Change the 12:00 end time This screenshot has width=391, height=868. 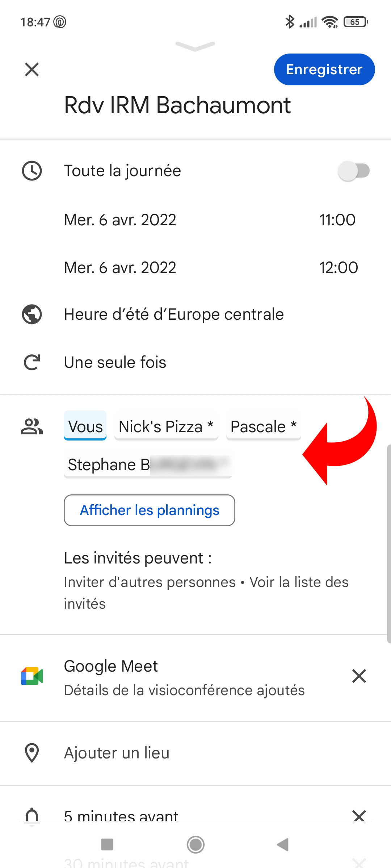pyautogui.click(x=339, y=268)
